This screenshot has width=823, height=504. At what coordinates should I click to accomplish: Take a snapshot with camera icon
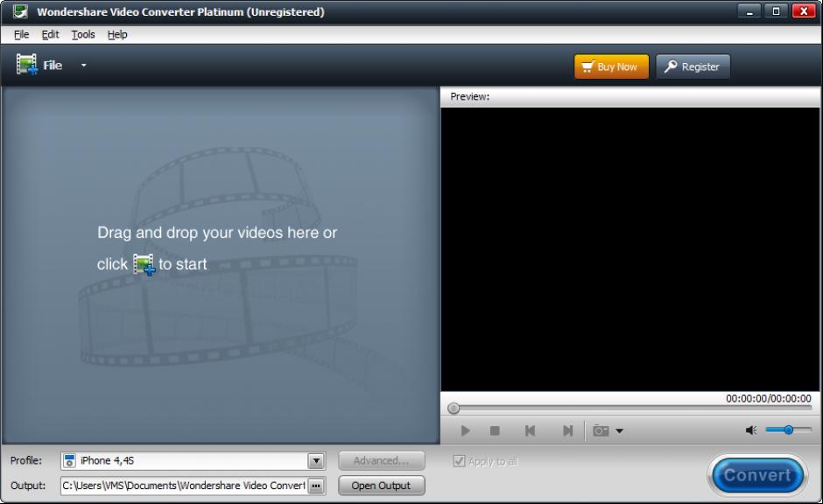pyautogui.click(x=601, y=430)
